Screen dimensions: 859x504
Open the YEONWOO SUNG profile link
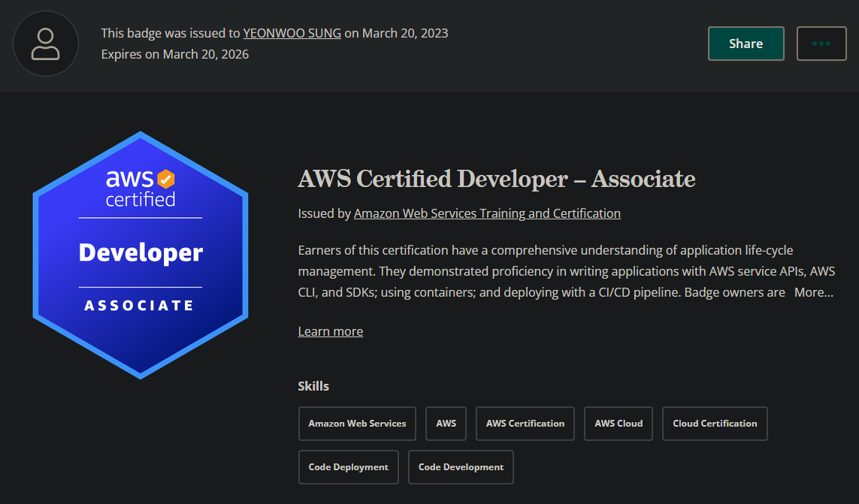click(292, 33)
